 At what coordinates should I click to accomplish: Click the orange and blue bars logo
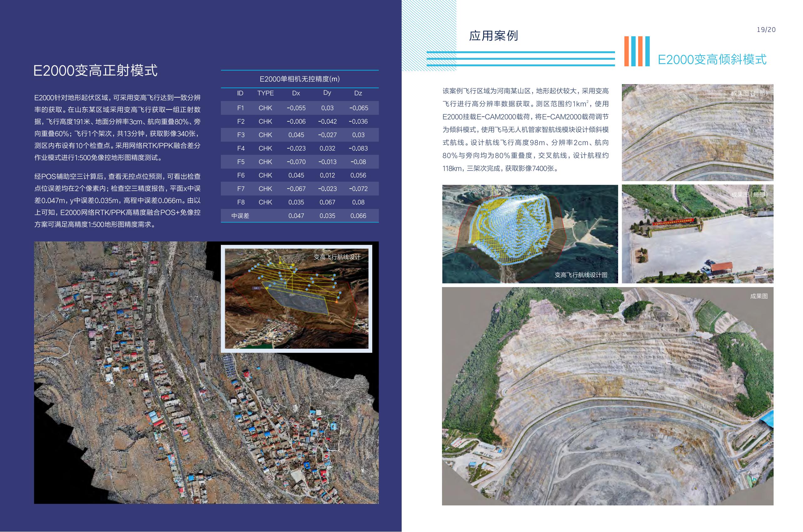[x=637, y=51]
